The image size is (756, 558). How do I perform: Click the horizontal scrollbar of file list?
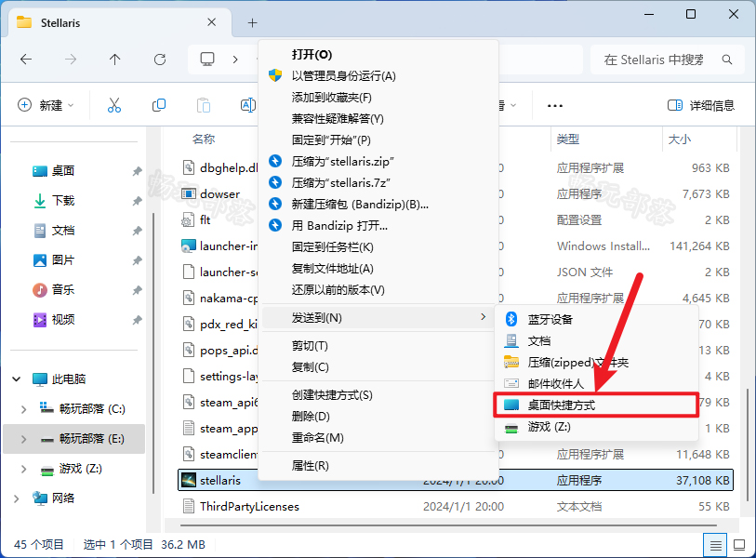[448, 525]
